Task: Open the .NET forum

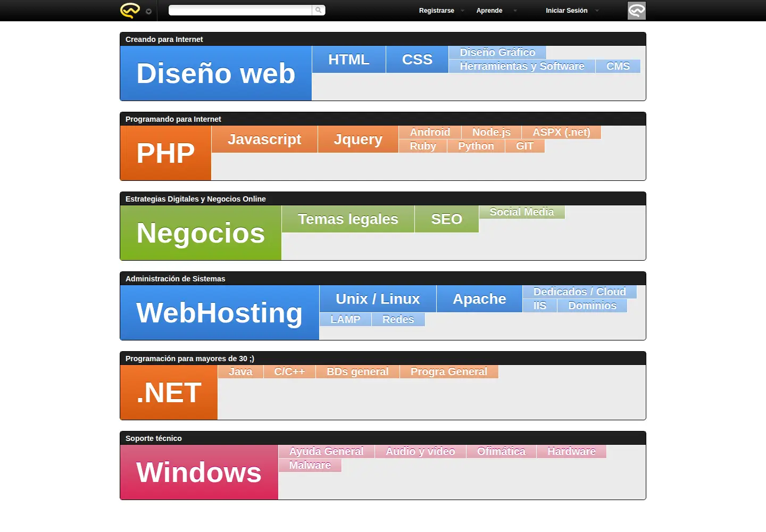Action: point(169,393)
